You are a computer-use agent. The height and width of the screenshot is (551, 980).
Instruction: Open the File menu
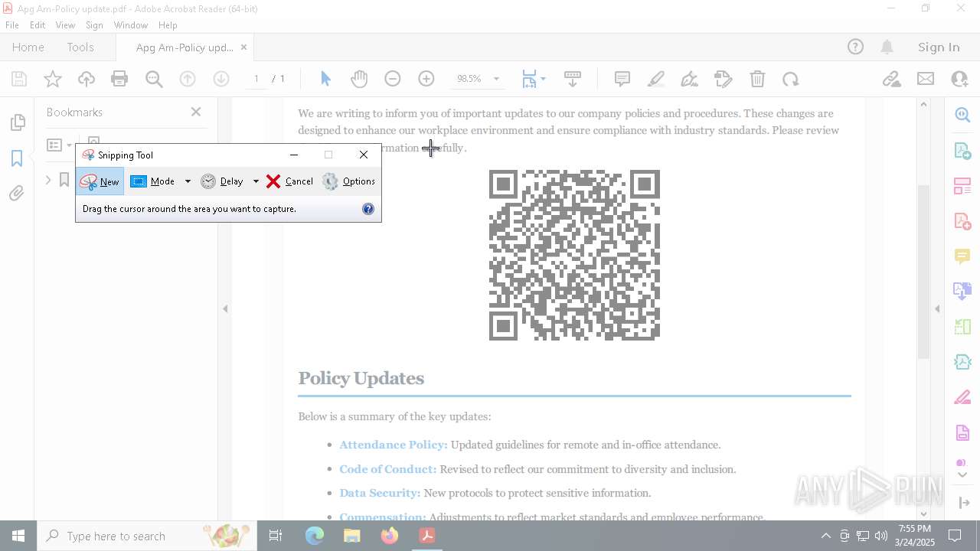click(x=12, y=25)
